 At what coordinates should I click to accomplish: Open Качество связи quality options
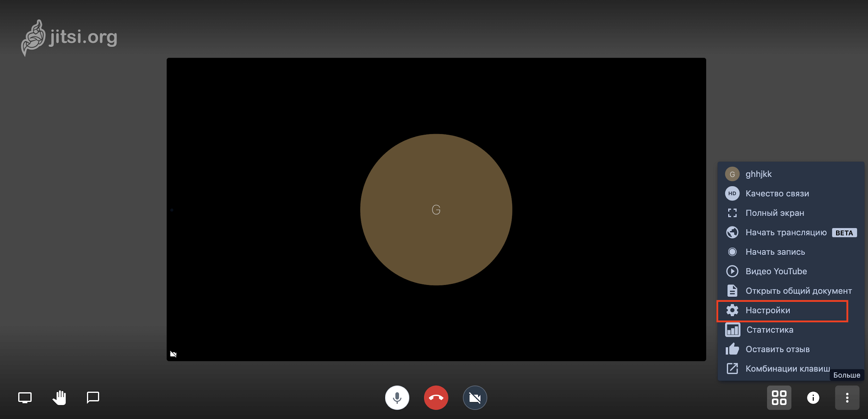click(777, 193)
